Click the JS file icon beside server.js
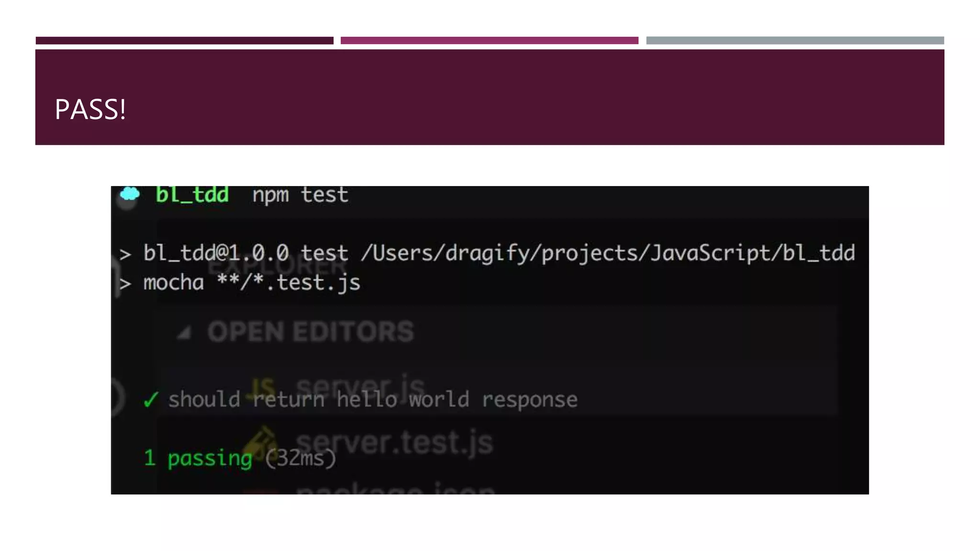980x551 pixels. coord(263,386)
